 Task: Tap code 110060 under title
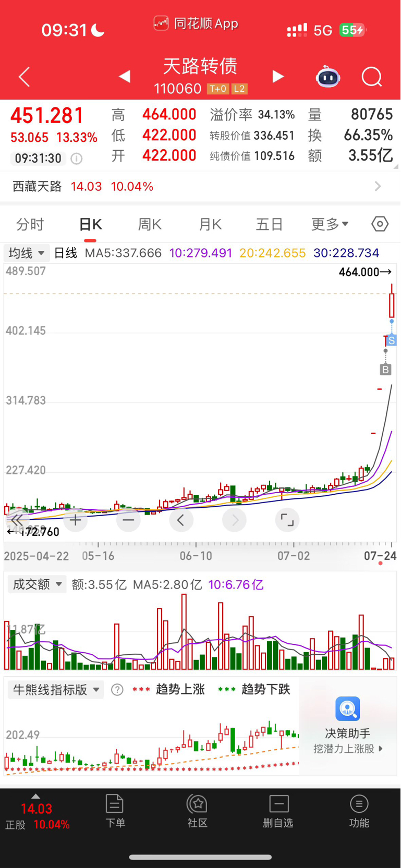[177, 89]
